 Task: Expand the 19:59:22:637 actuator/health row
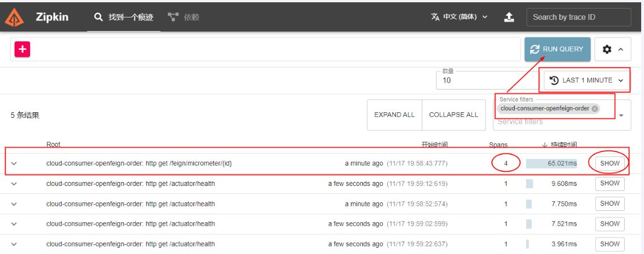coord(14,244)
